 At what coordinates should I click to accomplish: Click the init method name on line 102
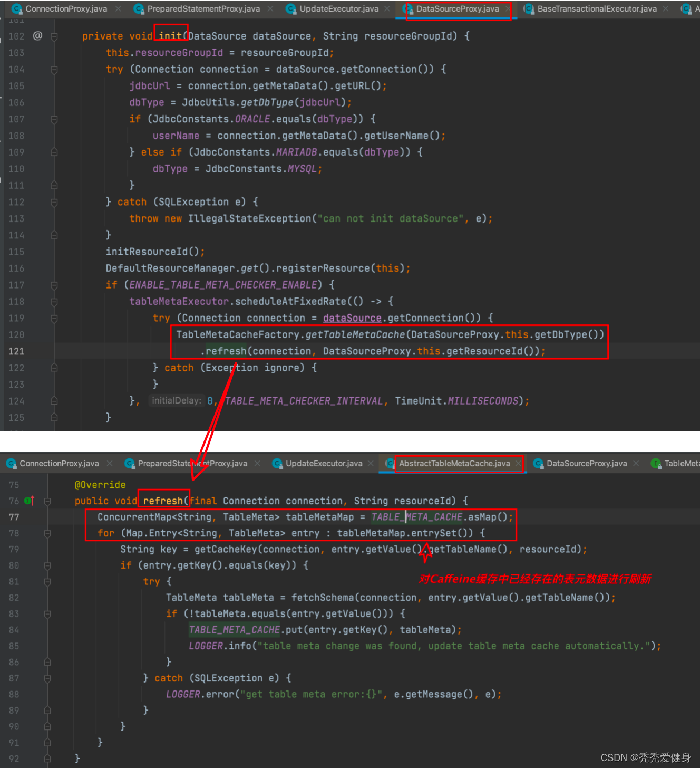[170, 36]
